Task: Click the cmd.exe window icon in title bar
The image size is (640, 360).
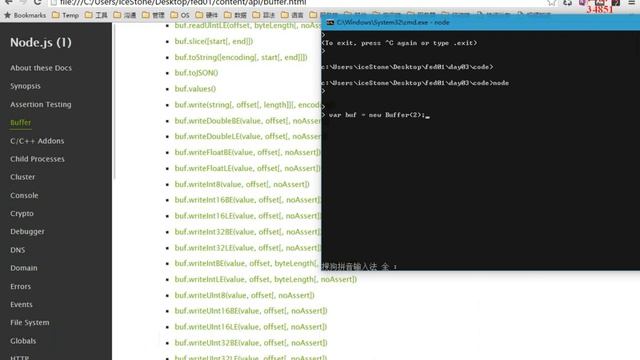Action: click(330, 22)
